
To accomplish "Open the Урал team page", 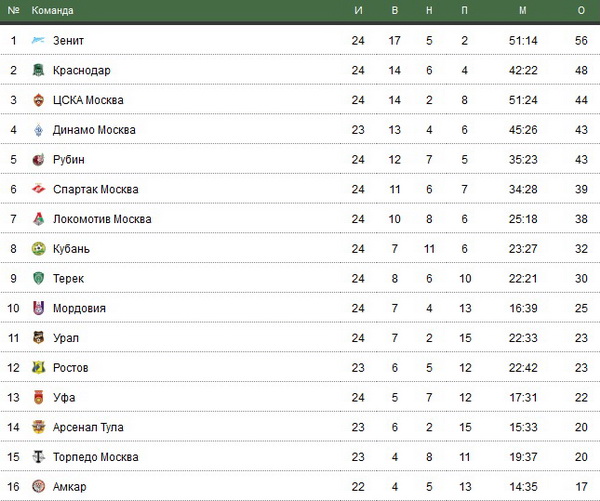I will 66,338.
